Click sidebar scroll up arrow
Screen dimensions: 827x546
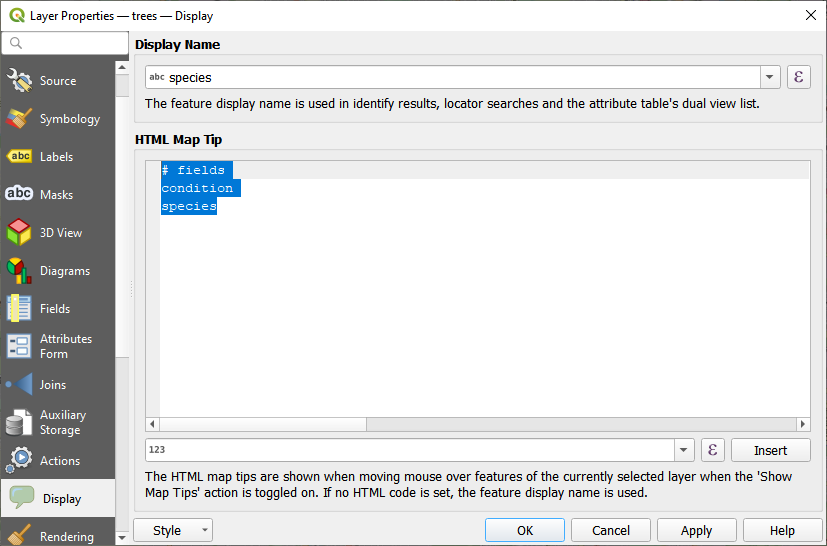[122, 67]
